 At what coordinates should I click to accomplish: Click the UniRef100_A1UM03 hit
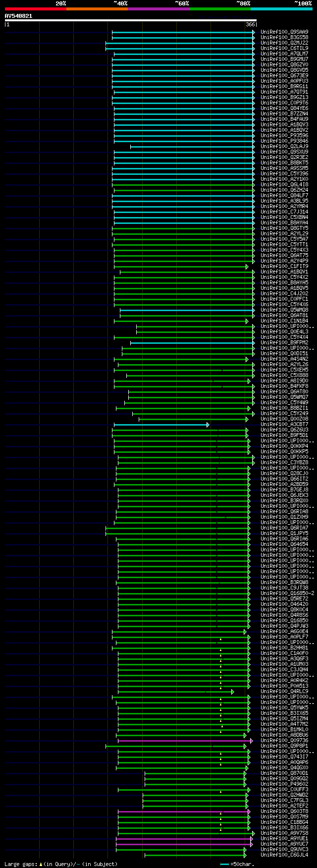point(284,664)
